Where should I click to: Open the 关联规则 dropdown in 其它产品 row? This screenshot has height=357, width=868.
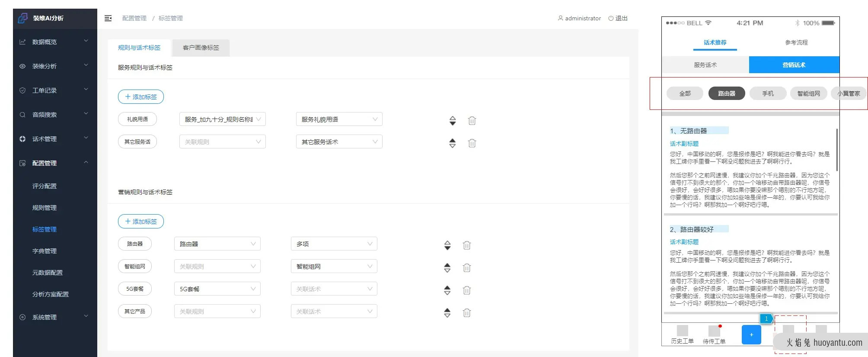[217, 311]
